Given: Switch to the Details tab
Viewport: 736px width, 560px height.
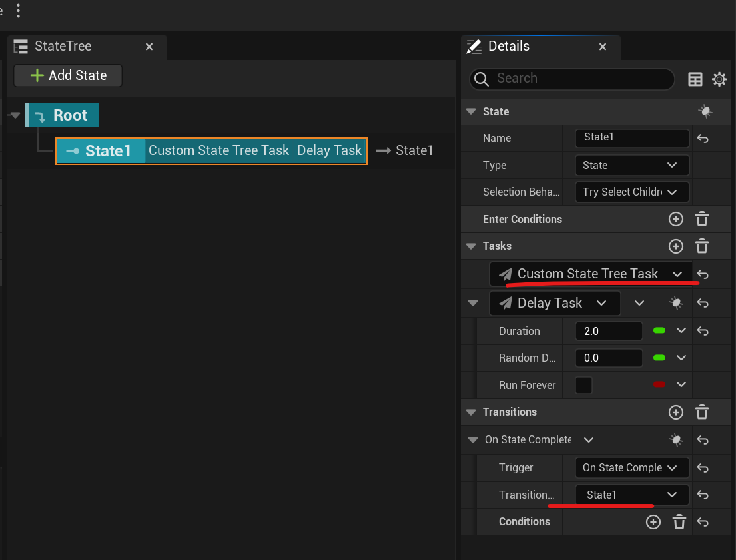Looking at the screenshot, I should (509, 47).
